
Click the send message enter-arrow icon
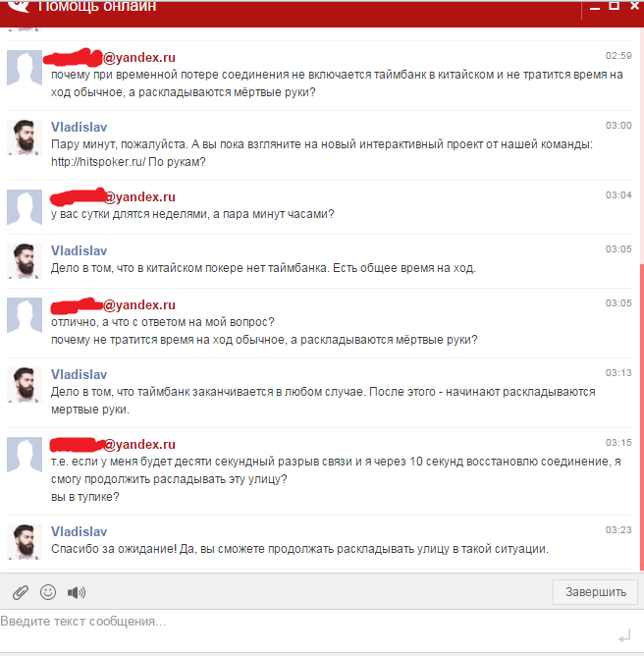pos(624,635)
